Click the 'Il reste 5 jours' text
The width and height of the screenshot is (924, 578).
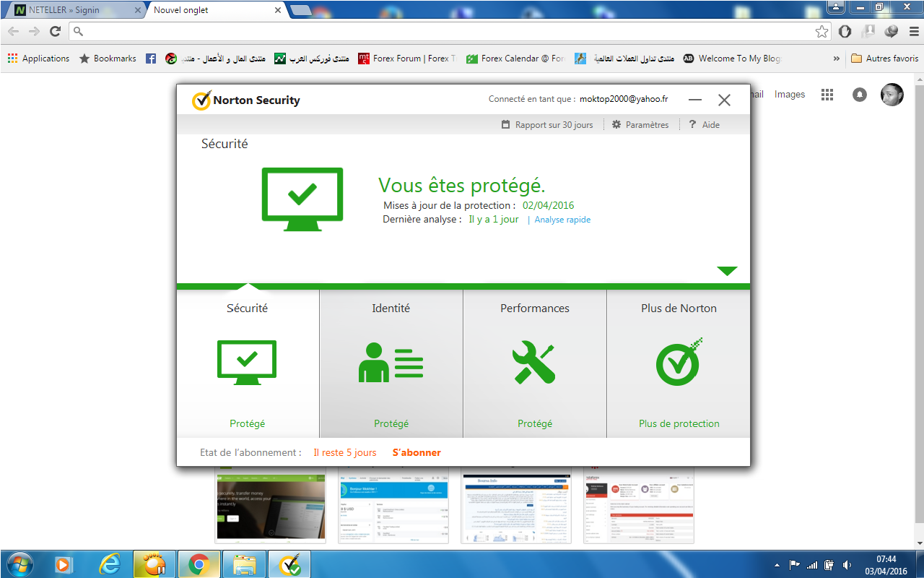(345, 453)
